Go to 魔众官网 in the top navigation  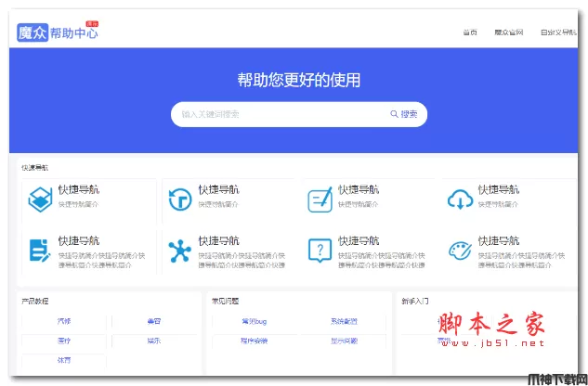[x=508, y=32]
